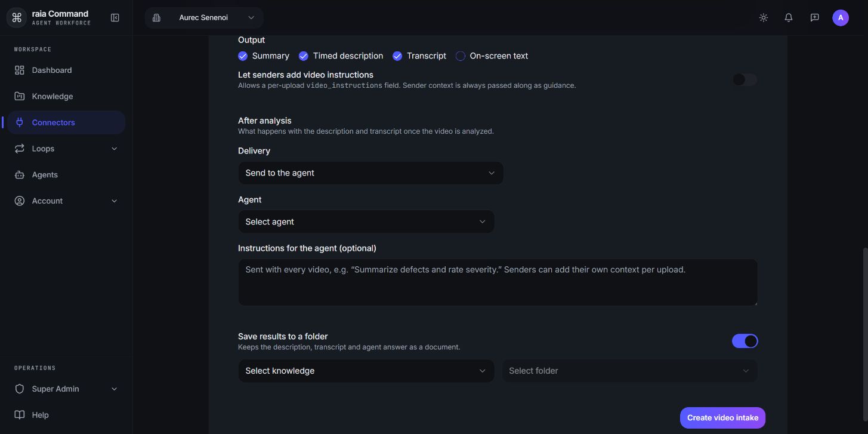This screenshot has height=434, width=868.
Task: Click the building icon beside Aurec Senenoi
Action: pyautogui.click(x=156, y=18)
